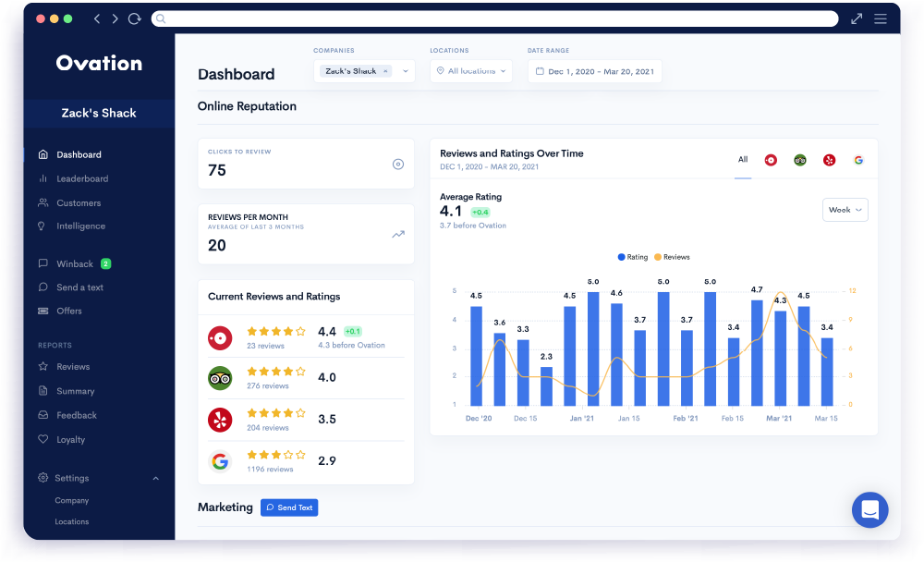Click the Ovation logo
This screenshot has height=562, width=924.
[x=99, y=63]
